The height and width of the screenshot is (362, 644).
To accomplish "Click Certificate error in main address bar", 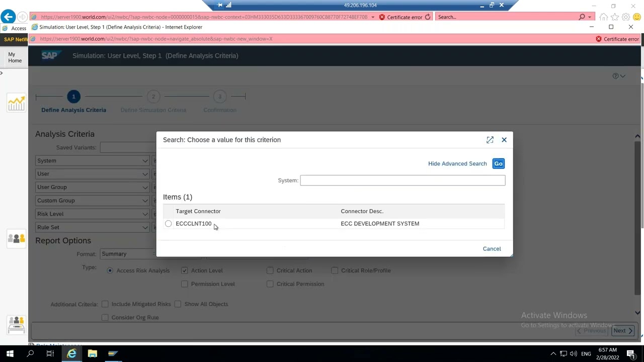I will coord(400,17).
